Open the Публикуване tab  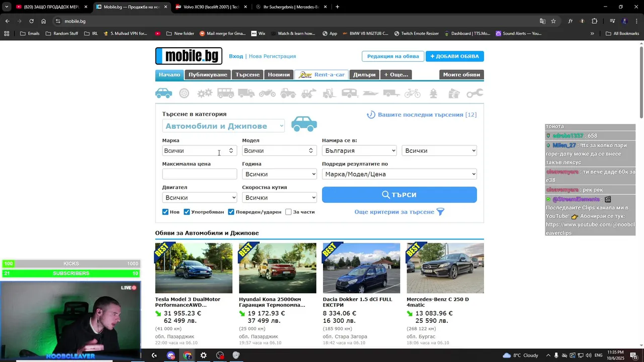[208, 74]
